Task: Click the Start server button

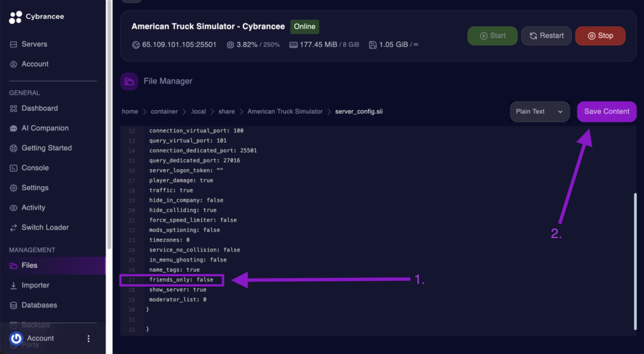Action: click(x=492, y=36)
